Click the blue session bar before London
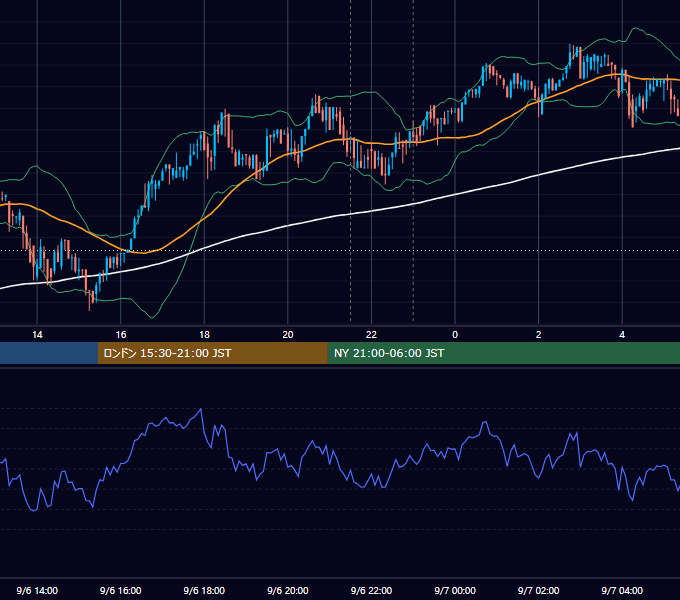Image resolution: width=680 pixels, height=600 pixels. pos(49,353)
